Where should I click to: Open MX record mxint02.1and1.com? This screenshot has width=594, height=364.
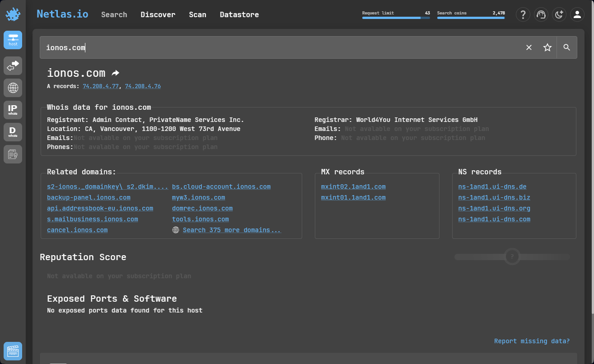[x=353, y=187]
